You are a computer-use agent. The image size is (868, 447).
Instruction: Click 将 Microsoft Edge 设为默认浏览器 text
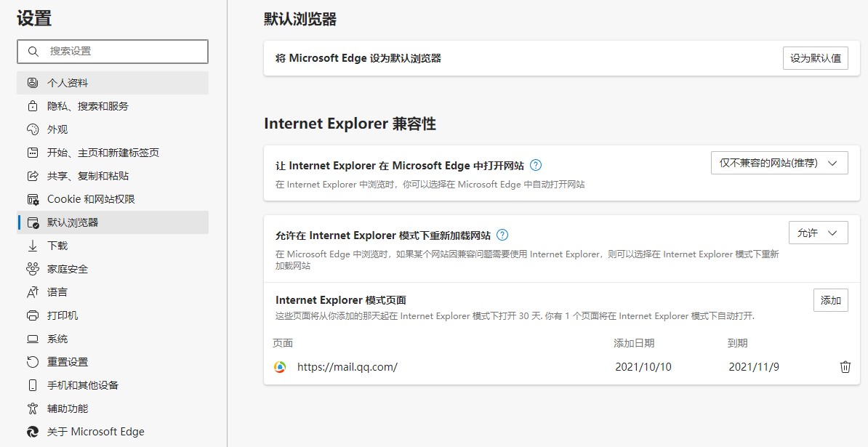pyautogui.click(x=358, y=58)
